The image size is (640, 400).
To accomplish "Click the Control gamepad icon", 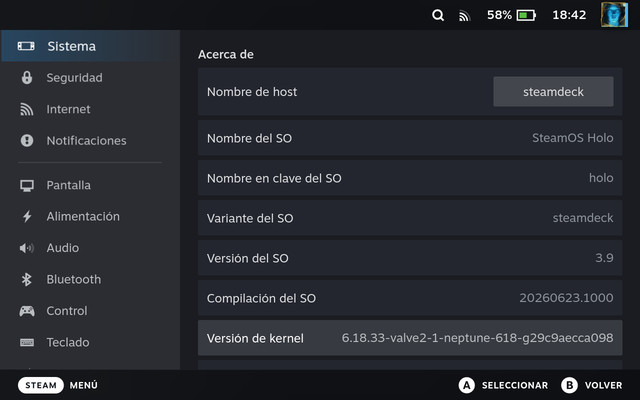I will tap(27, 311).
